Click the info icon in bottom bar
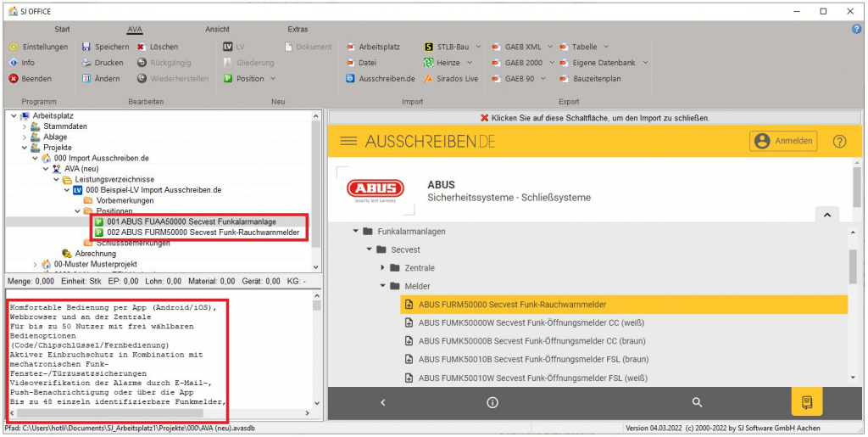868x437 pixels. (492, 402)
